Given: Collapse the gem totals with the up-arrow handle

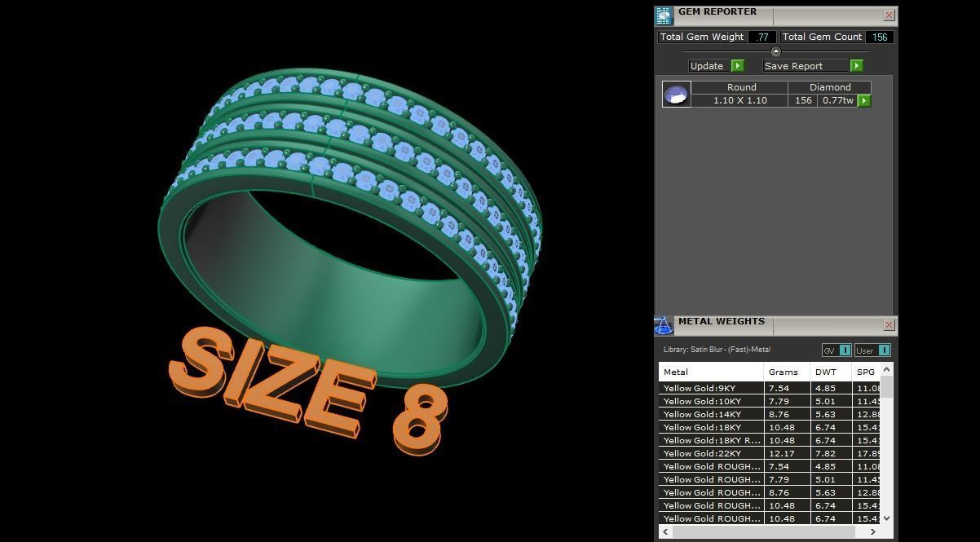Looking at the screenshot, I should click(775, 51).
